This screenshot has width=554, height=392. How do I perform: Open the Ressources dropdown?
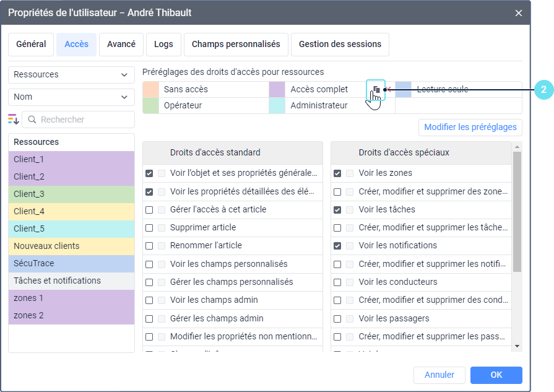[71, 75]
